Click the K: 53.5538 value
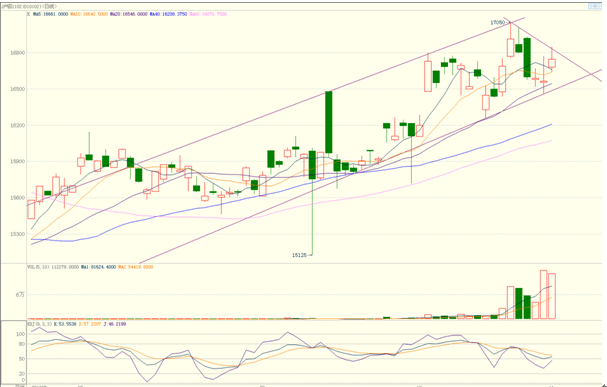 [x=65, y=324]
